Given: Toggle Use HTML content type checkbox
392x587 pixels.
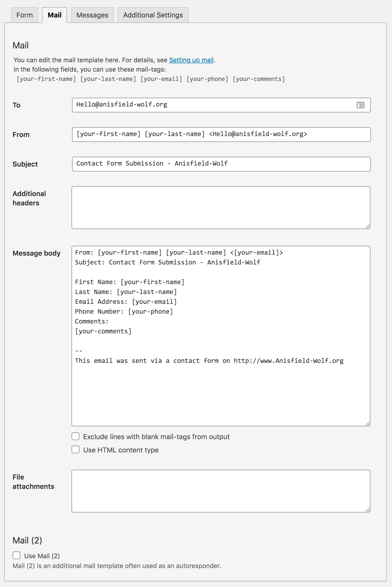Looking at the screenshot, I should (x=75, y=450).
